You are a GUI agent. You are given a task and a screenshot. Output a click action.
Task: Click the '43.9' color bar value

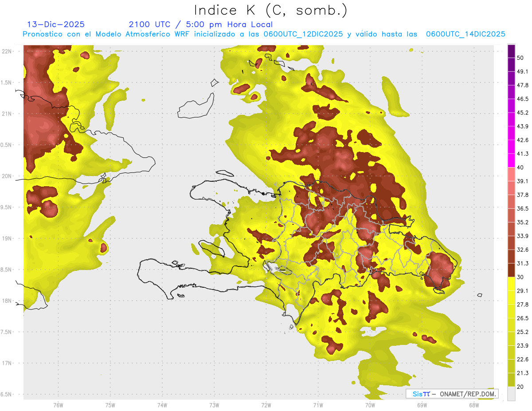[523, 126]
